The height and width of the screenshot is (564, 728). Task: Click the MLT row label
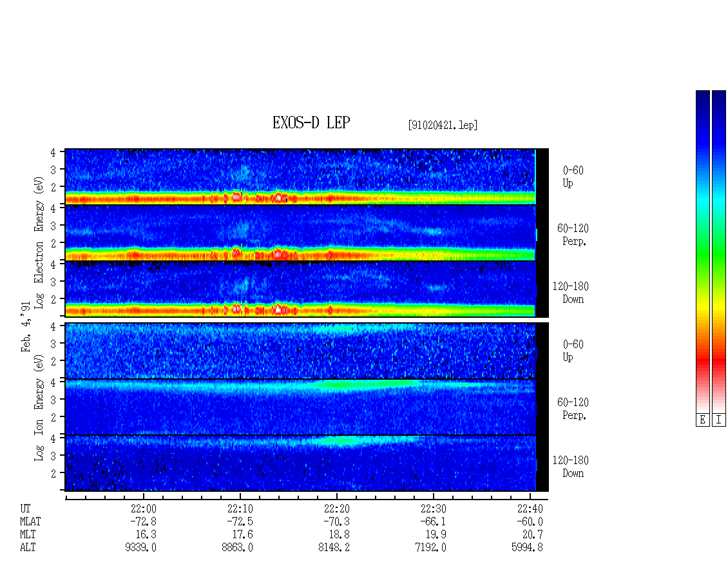click(x=28, y=535)
